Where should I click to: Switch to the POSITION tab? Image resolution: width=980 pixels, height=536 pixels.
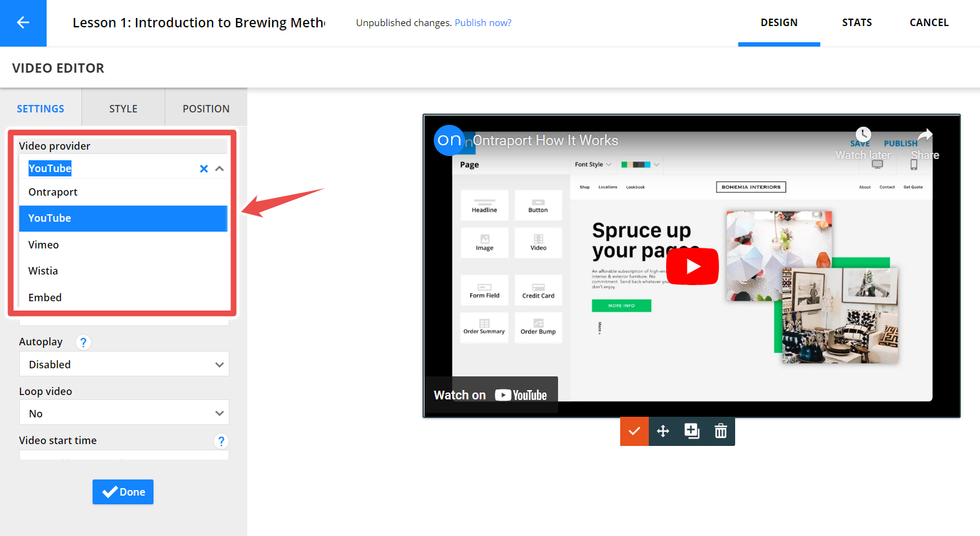206,109
